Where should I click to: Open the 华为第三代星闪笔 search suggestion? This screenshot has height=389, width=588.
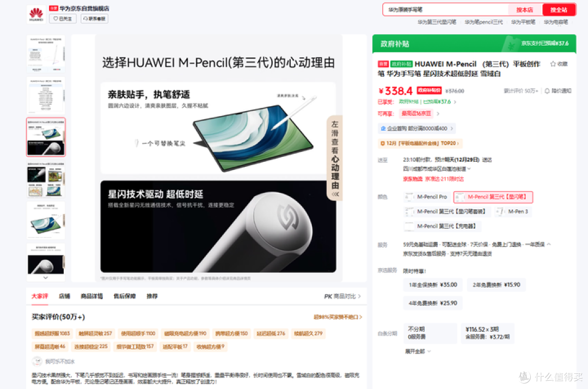437,22
